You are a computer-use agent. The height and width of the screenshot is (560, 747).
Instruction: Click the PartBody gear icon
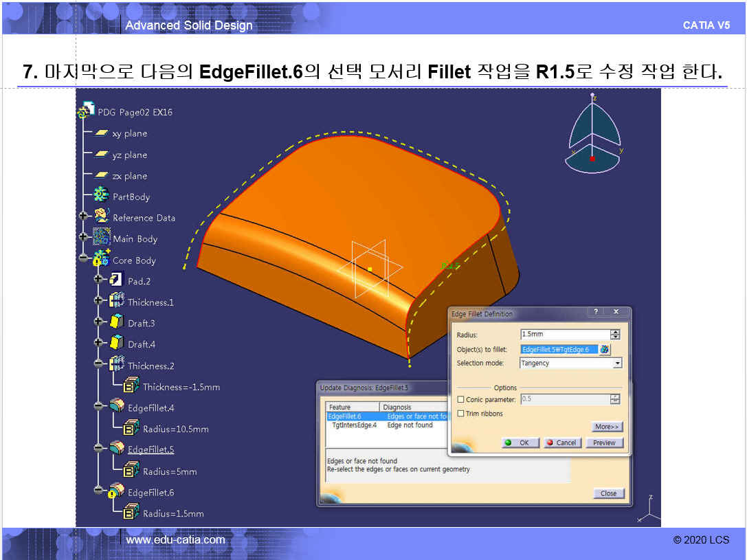pos(101,196)
